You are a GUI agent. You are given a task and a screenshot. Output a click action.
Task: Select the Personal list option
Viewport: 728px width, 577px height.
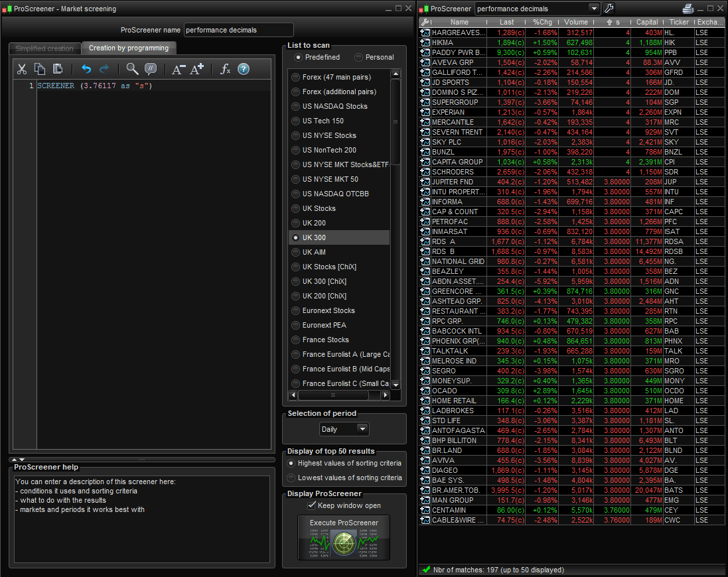tap(359, 58)
